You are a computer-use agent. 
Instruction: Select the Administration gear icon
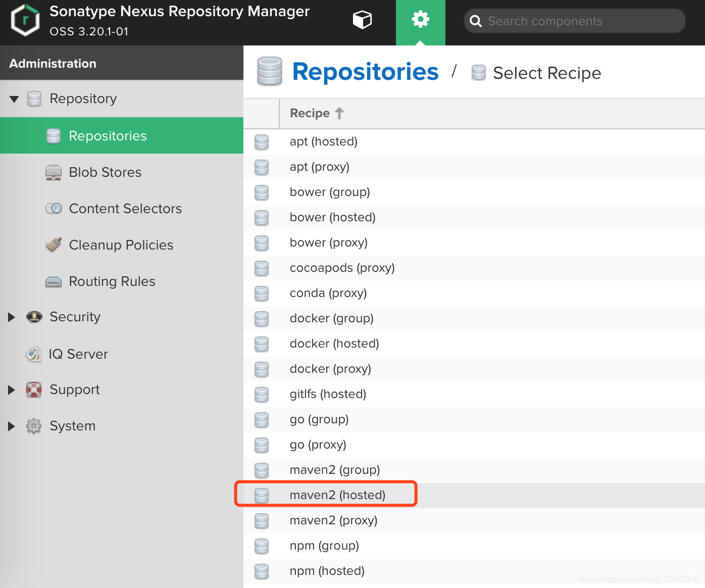(421, 20)
